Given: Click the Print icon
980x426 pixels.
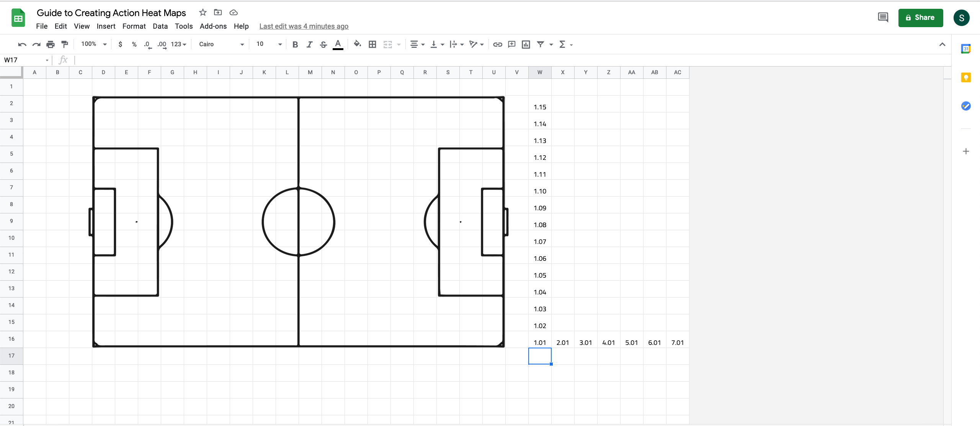Looking at the screenshot, I should (51, 44).
